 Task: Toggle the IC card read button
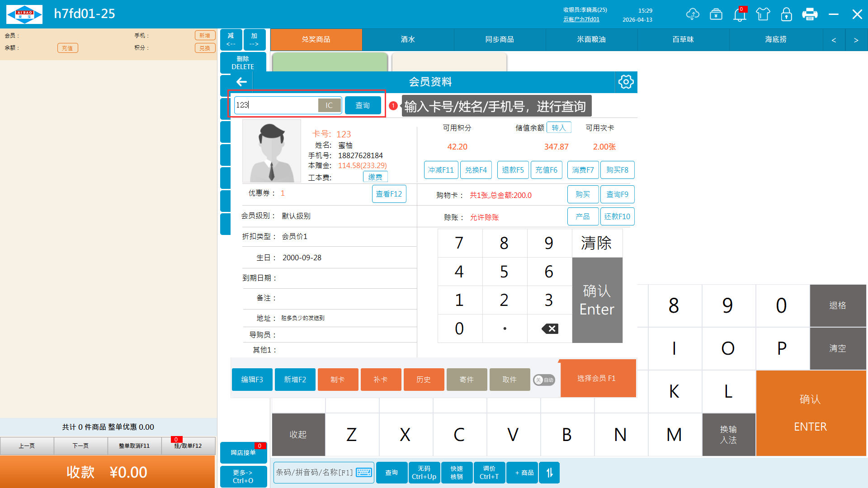click(329, 105)
